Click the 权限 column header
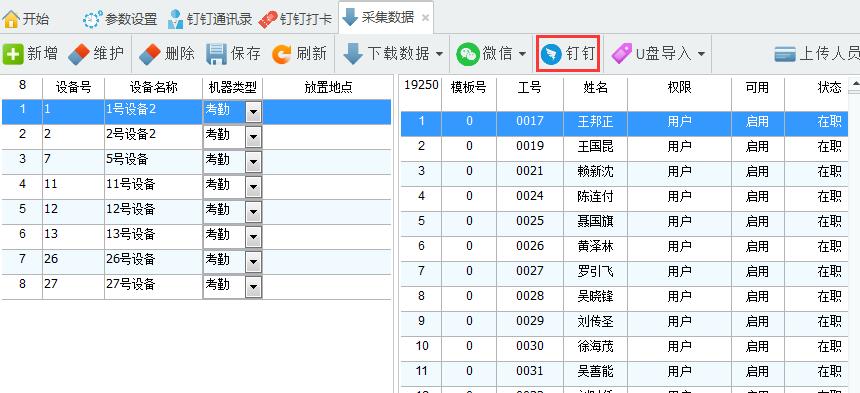 click(x=679, y=87)
